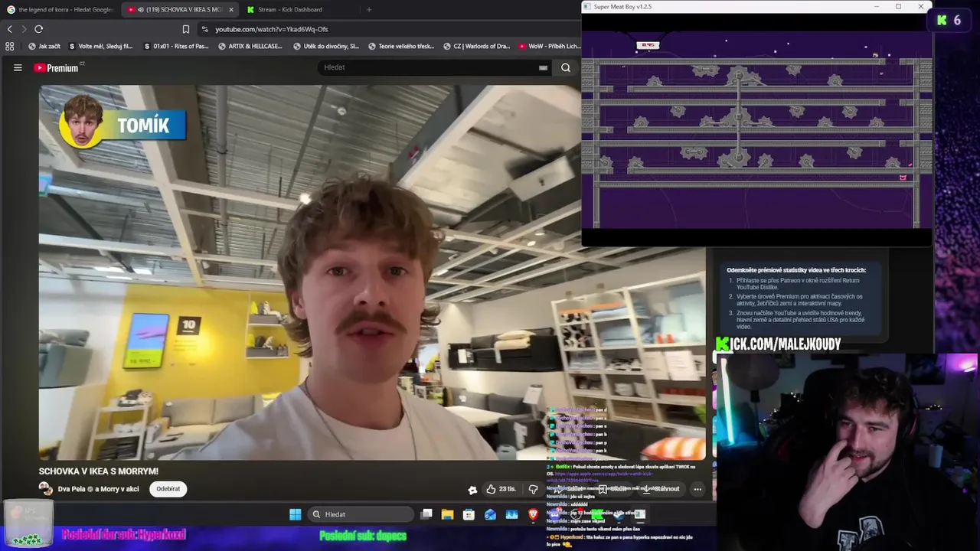
Task: Open Dva Pela a Morry v akci channel name
Action: pos(98,488)
